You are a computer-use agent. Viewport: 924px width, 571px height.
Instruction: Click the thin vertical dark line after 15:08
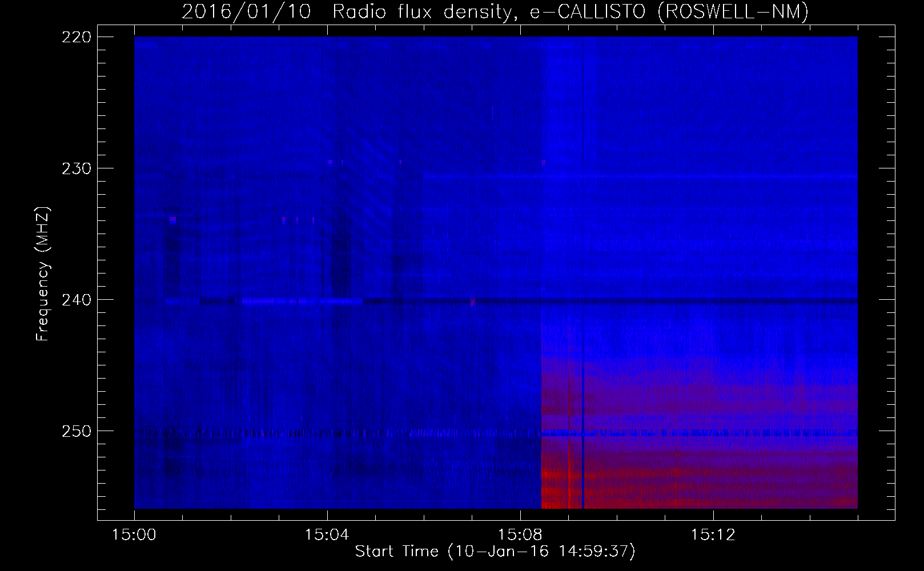point(582,273)
